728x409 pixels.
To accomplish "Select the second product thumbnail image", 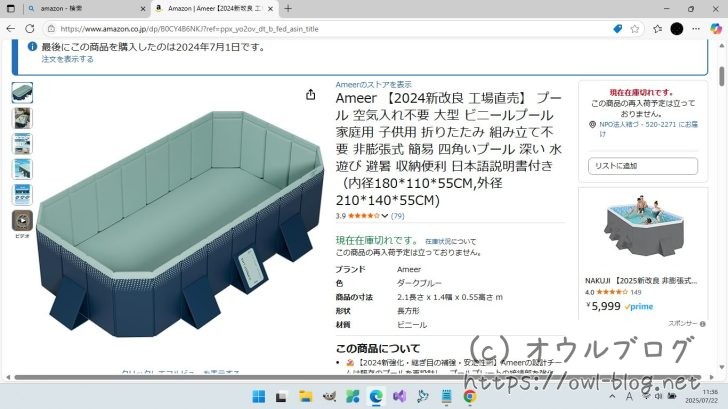I will pyautogui.click(x=22, y=118).
